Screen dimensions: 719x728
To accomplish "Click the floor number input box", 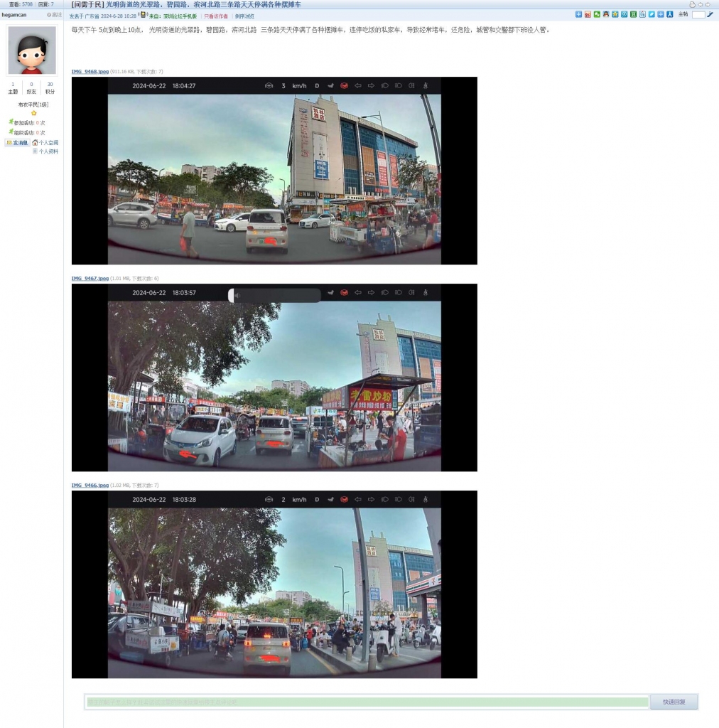I will (x=698, y=14).
